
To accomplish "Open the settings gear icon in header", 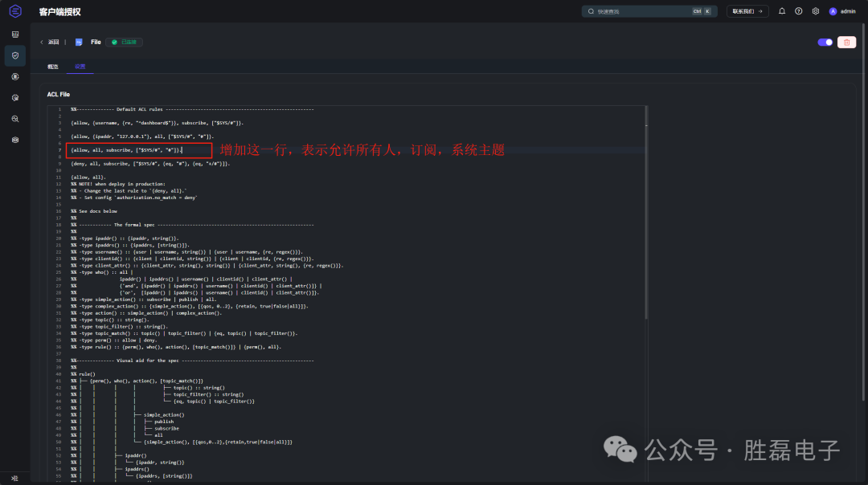I will click(816, 11).
